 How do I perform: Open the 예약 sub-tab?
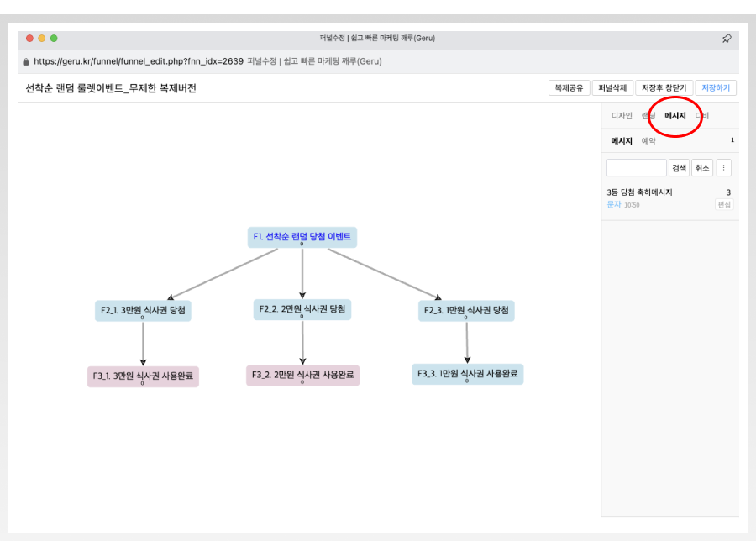tap(648, 141)
